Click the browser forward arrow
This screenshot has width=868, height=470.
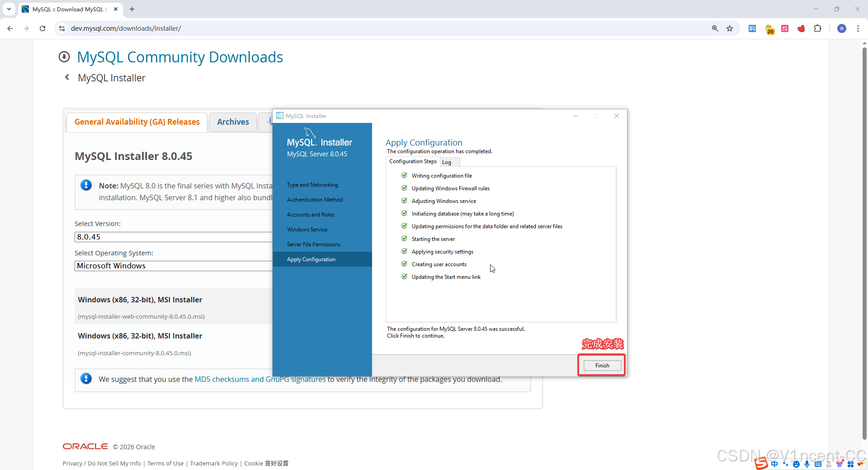tap(26, 28)
